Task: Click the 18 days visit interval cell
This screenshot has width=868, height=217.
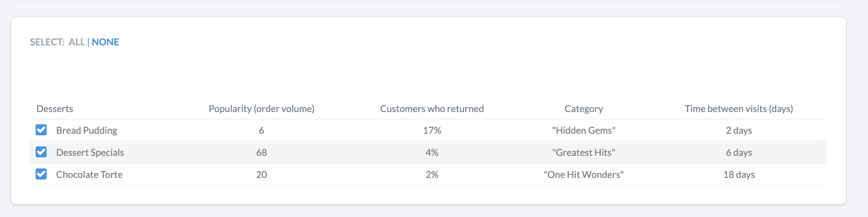Action: tap(739, 174)
